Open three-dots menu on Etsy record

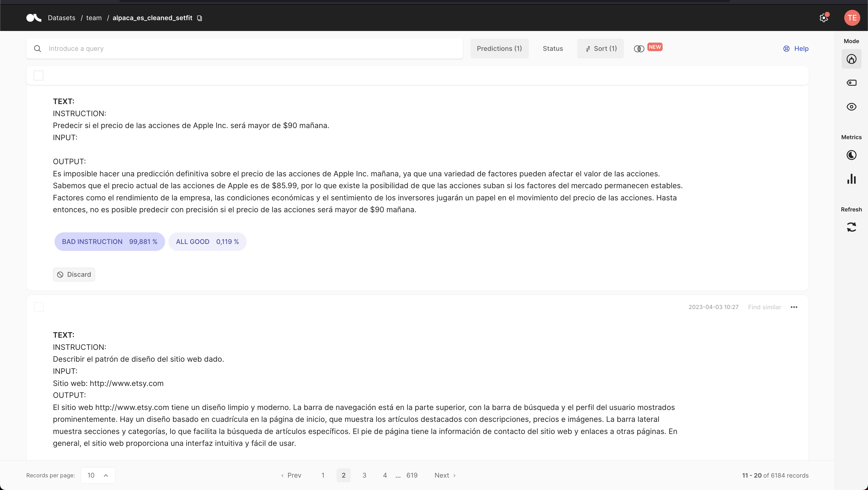click(794, 307)
